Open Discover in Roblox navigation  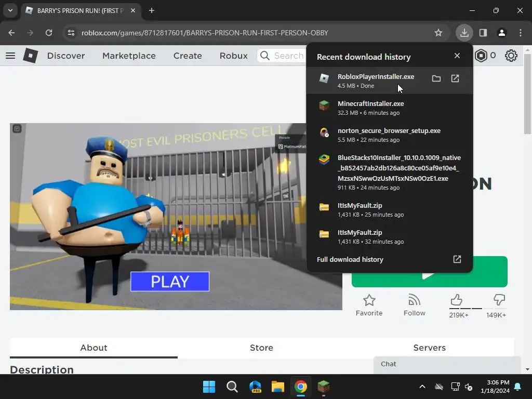(66, 56)
